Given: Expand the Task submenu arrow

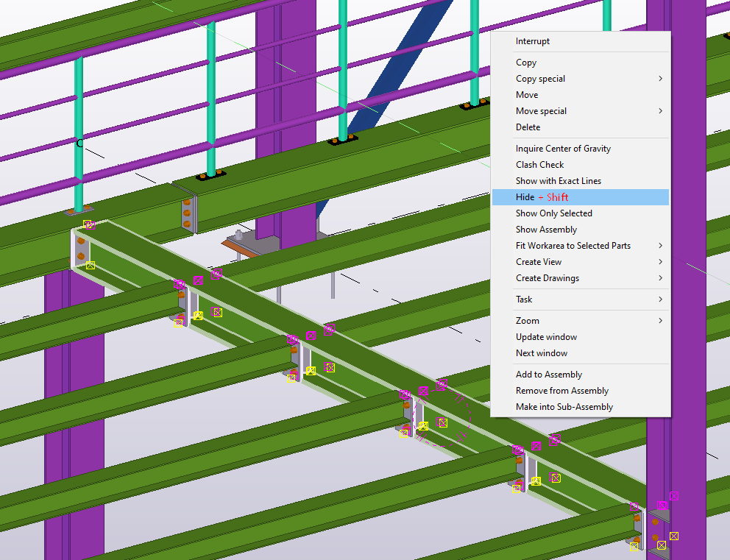Looking at the screenshot, I should tap(660, 300).
